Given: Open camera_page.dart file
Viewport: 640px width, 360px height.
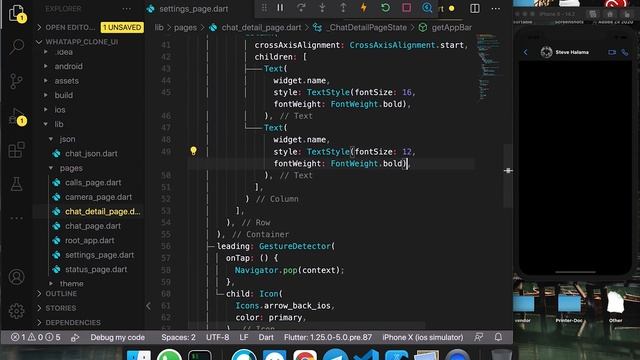Looking at the screenshot, I should [98, 197].
